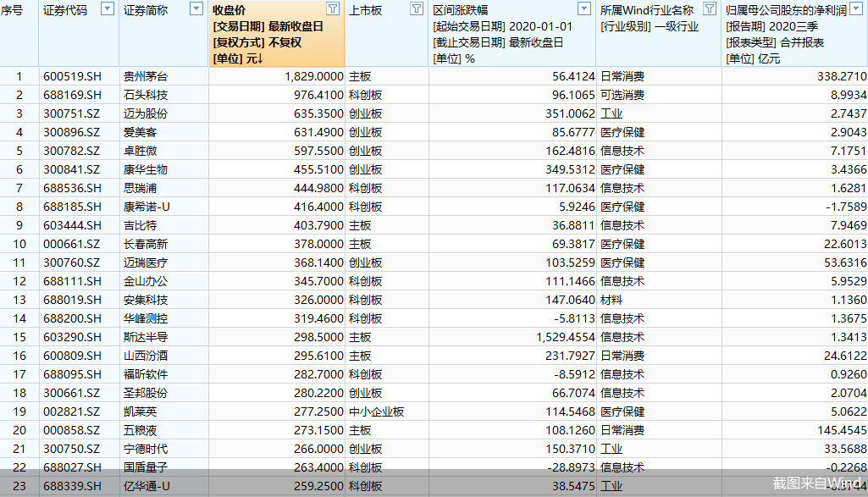
Task: Select the 康华生物 name cell
Action: tap(146, 169)
